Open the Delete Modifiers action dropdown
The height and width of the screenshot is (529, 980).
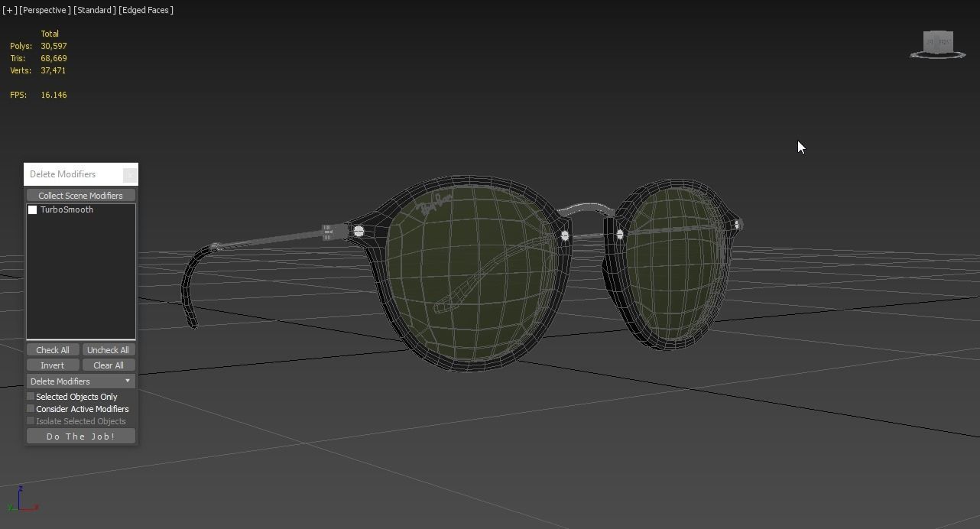(x=81, y=381)
